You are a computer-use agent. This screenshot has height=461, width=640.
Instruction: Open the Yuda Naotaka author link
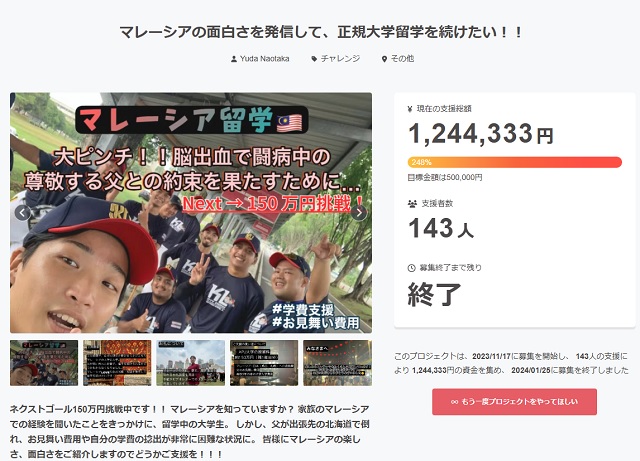(x=264, y=59)
